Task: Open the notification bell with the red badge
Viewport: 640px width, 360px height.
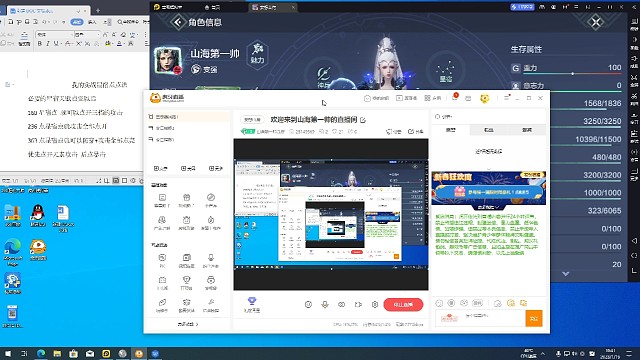Action: 455,98
